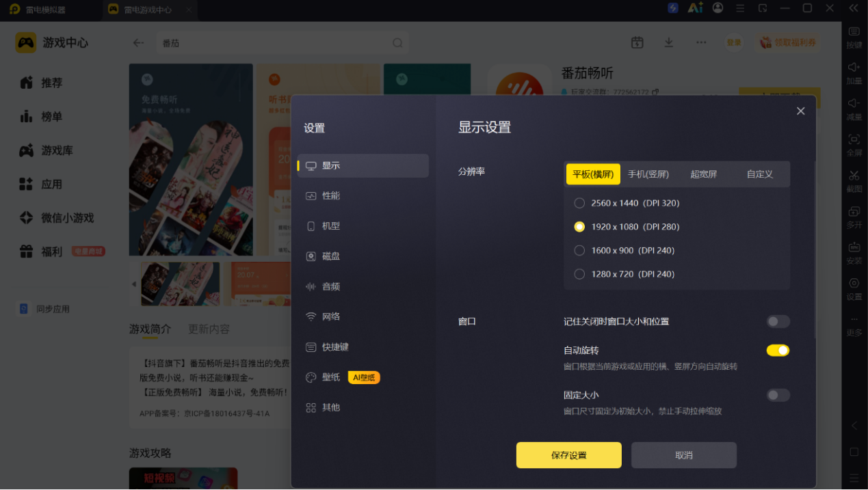
Task: Open the 机型 device model settings
Action: 363,226
